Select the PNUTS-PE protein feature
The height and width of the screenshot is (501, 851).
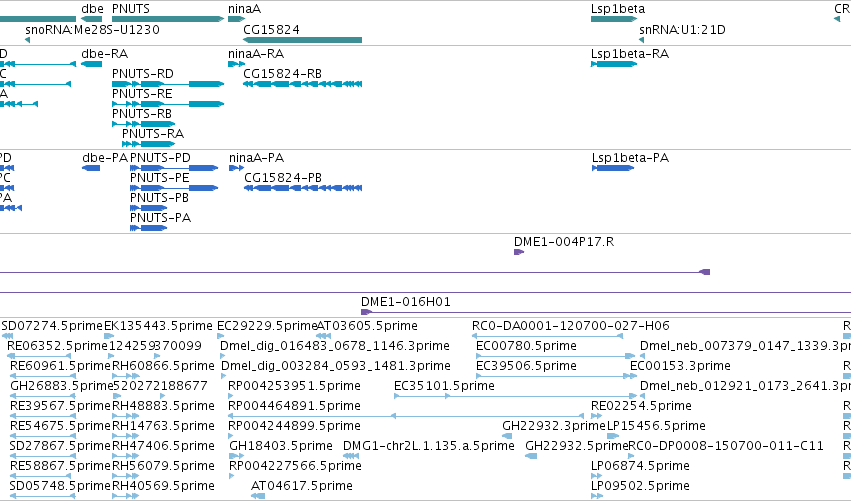pos(174,188)
